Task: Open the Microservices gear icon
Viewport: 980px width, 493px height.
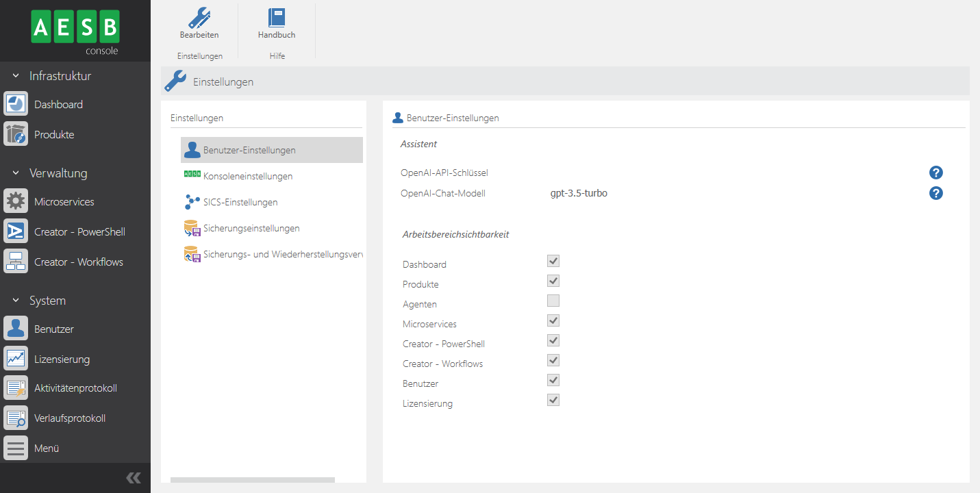Action: [x=15, y=201]
